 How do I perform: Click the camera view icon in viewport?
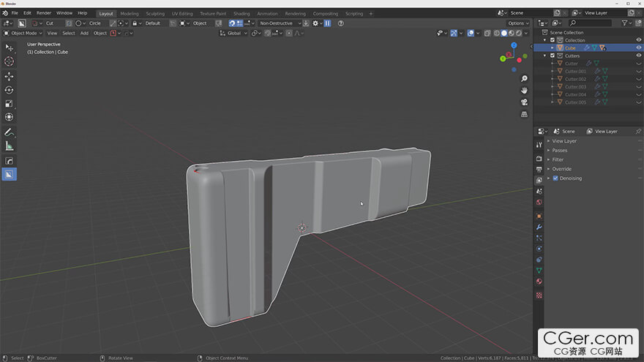pos(524,102)
